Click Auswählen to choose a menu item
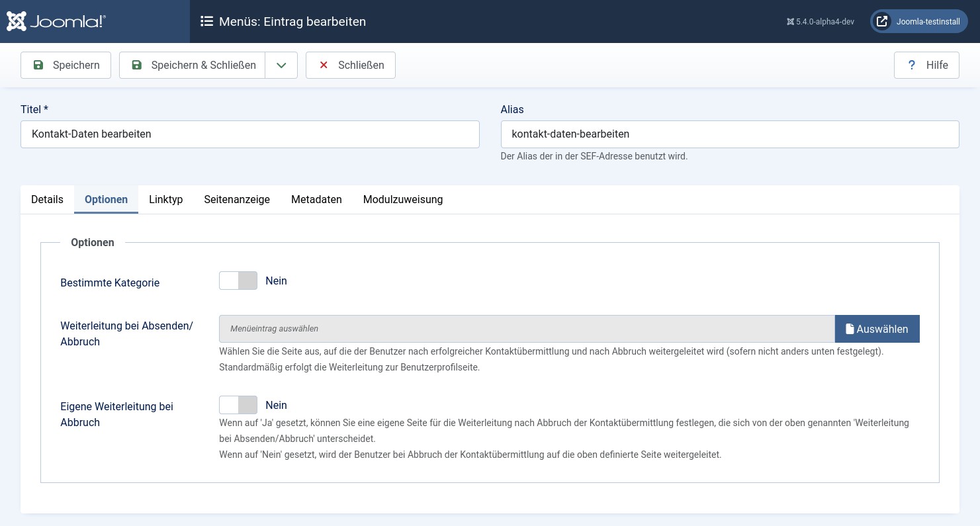Viewport: 980px width, 526px height. [877, 329]
